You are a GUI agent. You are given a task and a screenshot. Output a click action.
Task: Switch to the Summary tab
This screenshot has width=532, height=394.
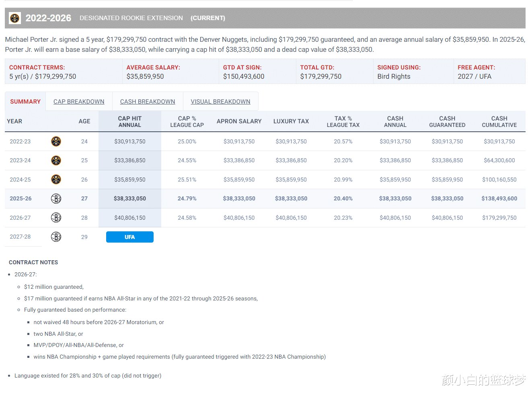tap(25, 102)
